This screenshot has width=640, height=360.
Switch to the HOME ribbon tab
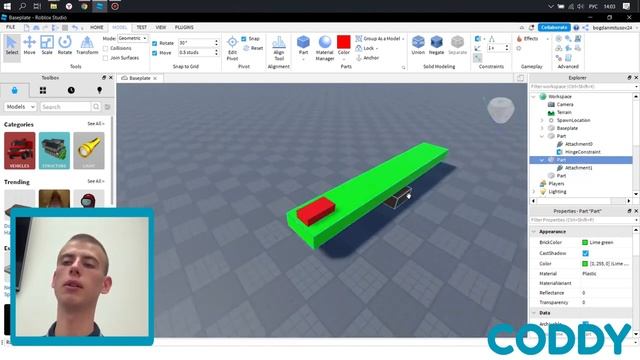coord(97,27)
